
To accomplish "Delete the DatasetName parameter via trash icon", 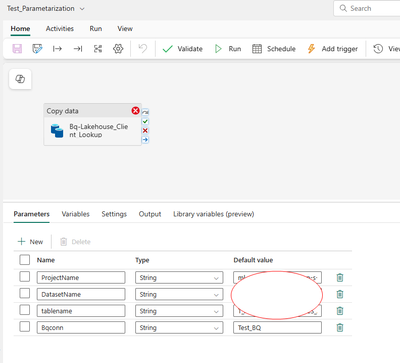I will [340, 294].
